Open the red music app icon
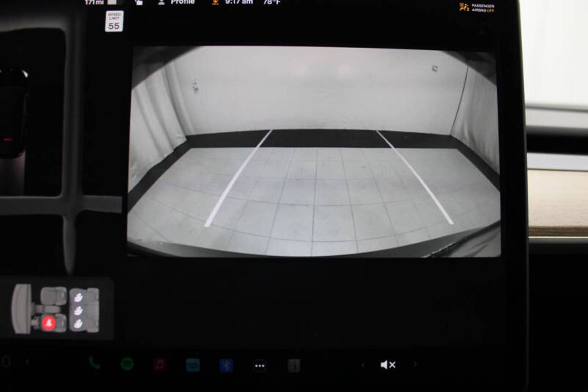 coord(160,365)
